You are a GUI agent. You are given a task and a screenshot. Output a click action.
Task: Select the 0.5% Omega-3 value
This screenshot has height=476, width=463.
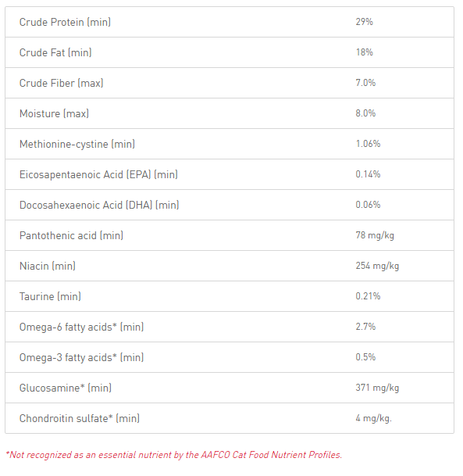[x=365, y=357]
